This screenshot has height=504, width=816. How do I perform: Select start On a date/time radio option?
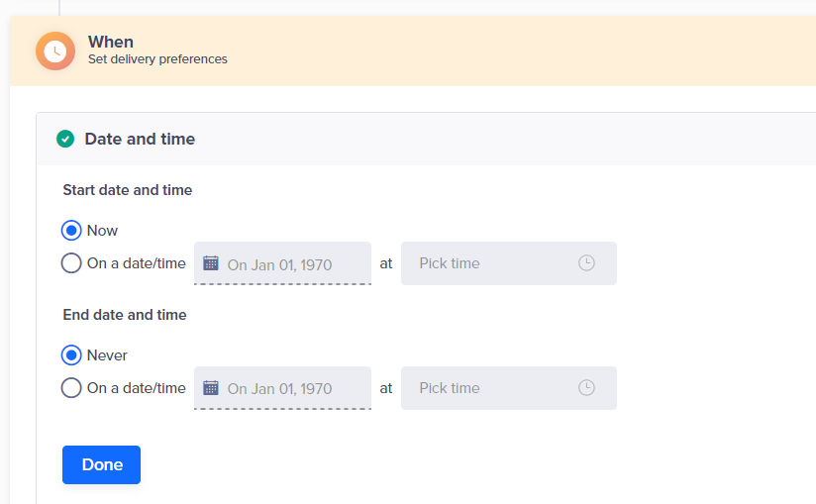[71, 263]
